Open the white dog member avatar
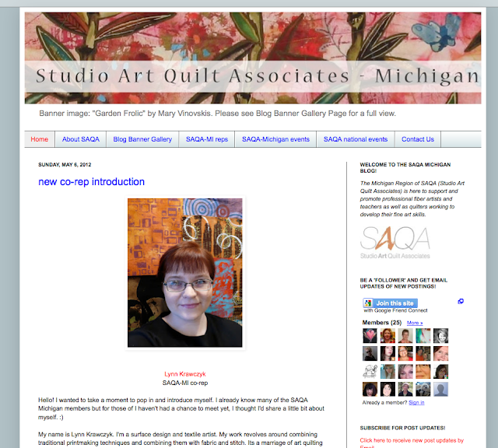Image resolution: width=498 pixels, height=448 pixels. pyautogui.click(x=423, y=389)
